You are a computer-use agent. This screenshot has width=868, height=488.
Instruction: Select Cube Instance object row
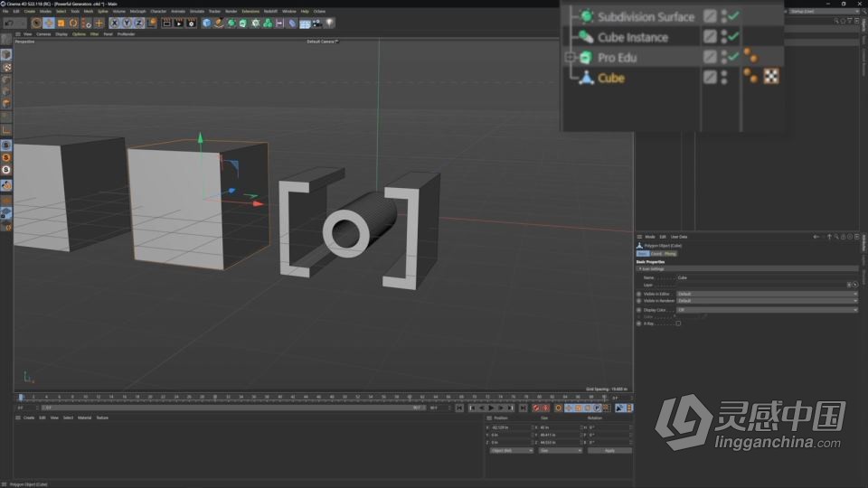click(633, 37)
